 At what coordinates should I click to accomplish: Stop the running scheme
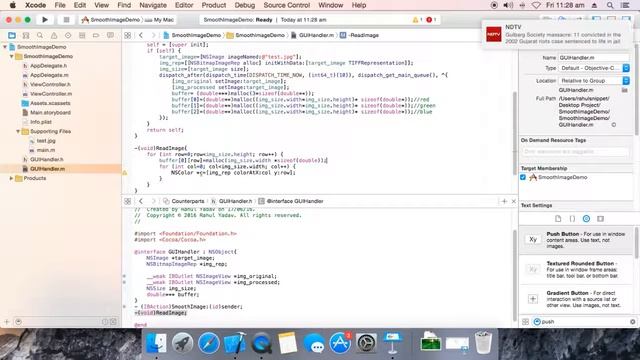point(66,20)
